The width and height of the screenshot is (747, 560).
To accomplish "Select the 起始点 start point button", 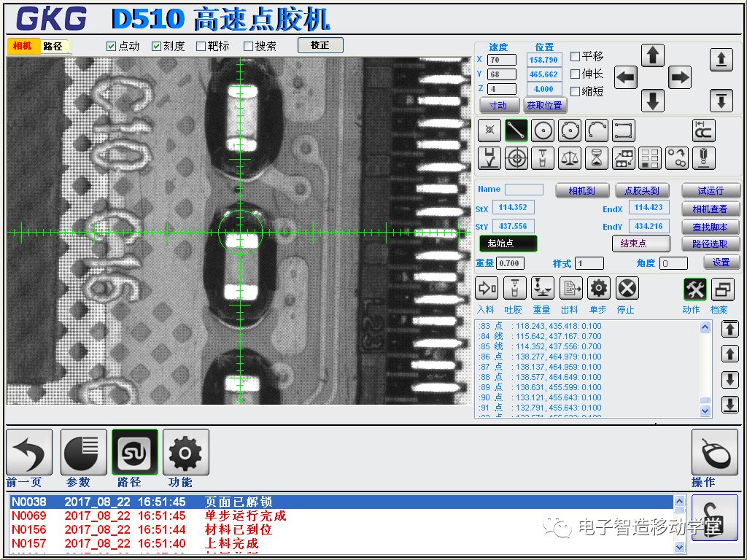I will [508, 244].
